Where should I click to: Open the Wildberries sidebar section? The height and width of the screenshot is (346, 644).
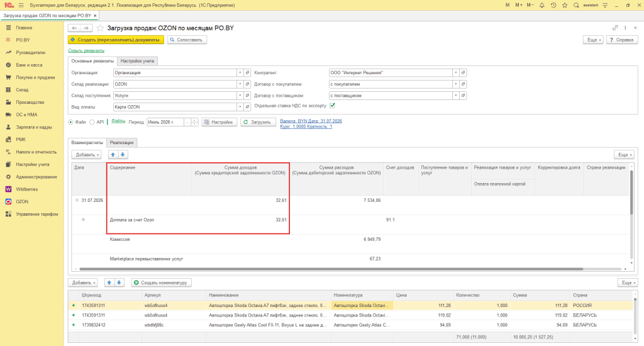(26, 189)
